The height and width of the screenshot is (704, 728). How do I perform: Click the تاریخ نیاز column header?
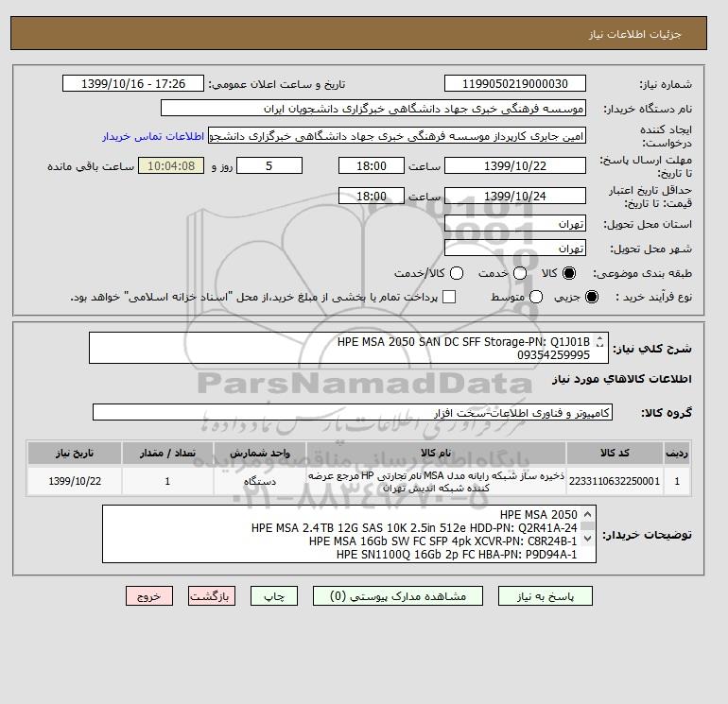coord(75,453)
